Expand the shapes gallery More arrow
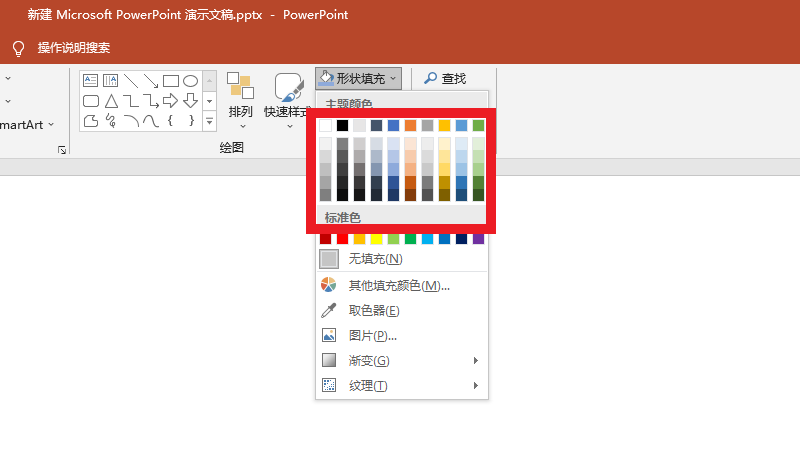This screenshot has width=800, height=450. click(210, 121)
